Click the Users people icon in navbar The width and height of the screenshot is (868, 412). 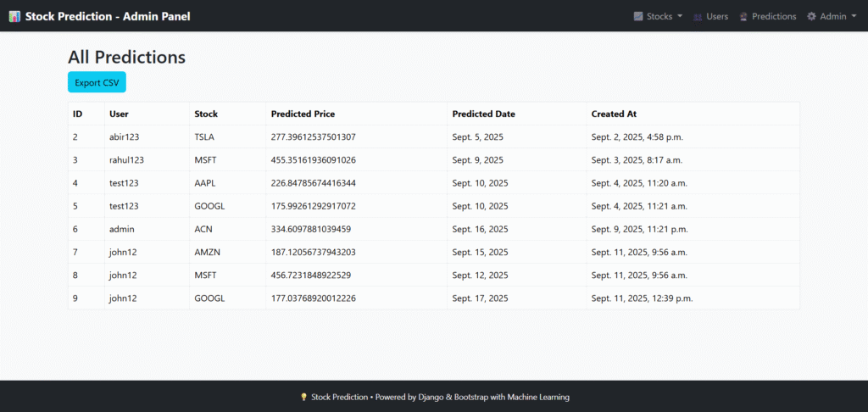(698, 17)
